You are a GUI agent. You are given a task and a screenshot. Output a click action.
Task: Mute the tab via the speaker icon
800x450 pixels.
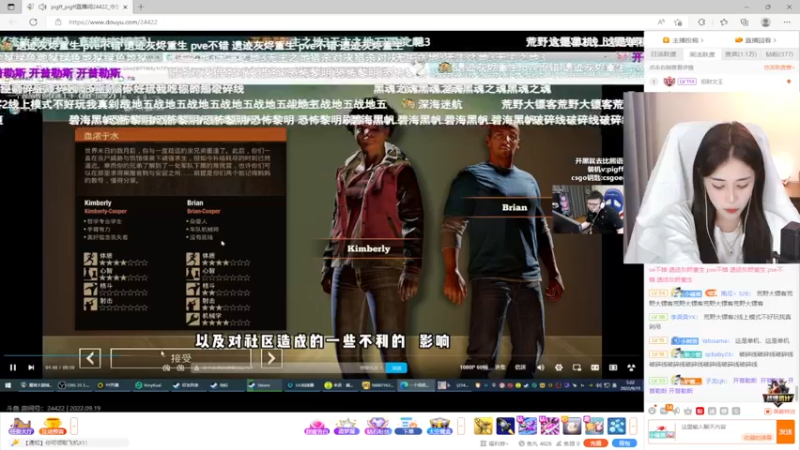click(42, 7)
